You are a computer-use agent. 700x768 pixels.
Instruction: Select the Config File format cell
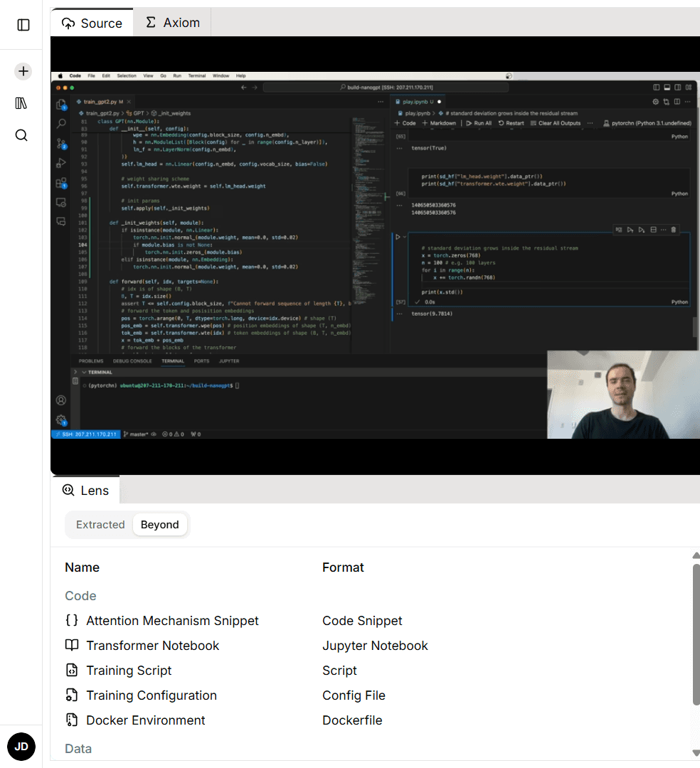[354, 695]
